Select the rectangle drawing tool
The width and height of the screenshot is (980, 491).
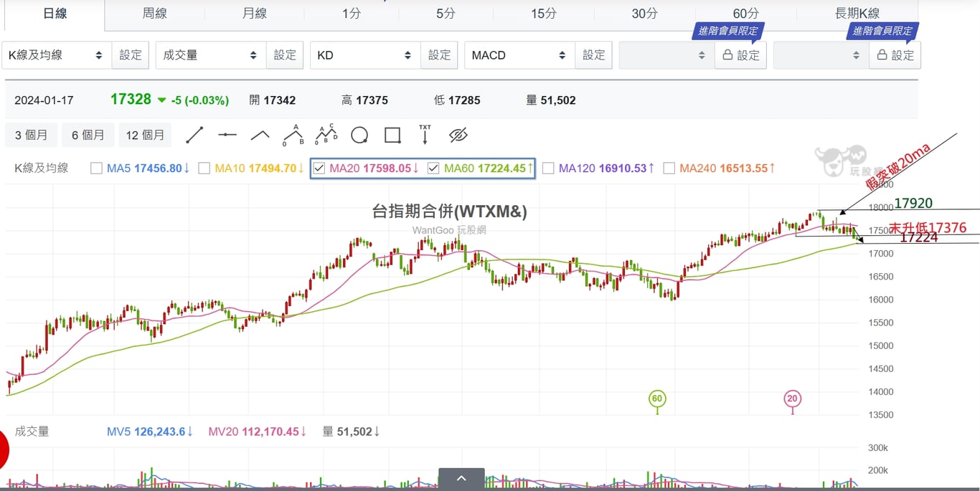[x=392, y=135]
